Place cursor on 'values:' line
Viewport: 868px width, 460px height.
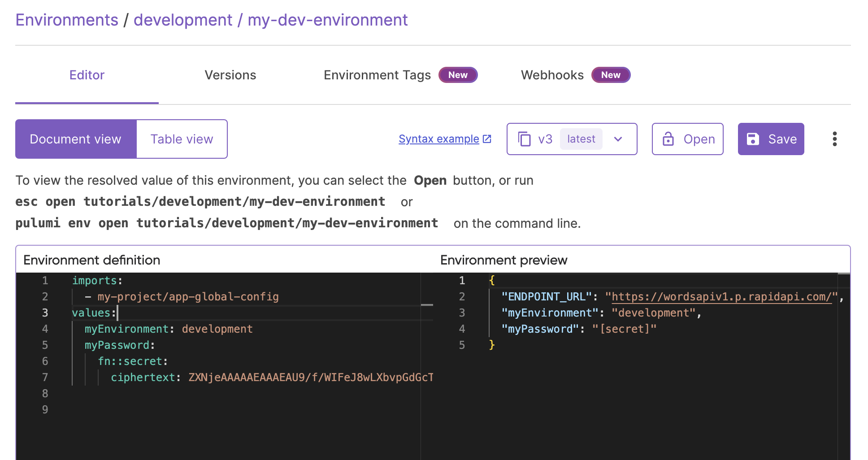[x=94, y=313]
